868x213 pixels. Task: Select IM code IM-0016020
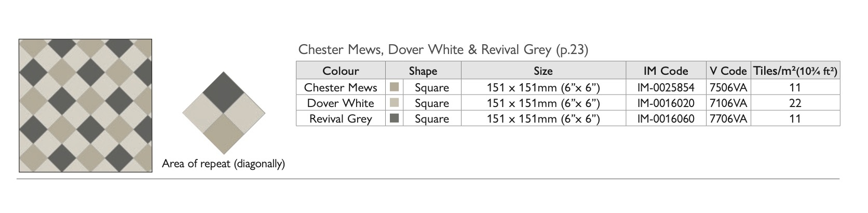pos(666,103)
